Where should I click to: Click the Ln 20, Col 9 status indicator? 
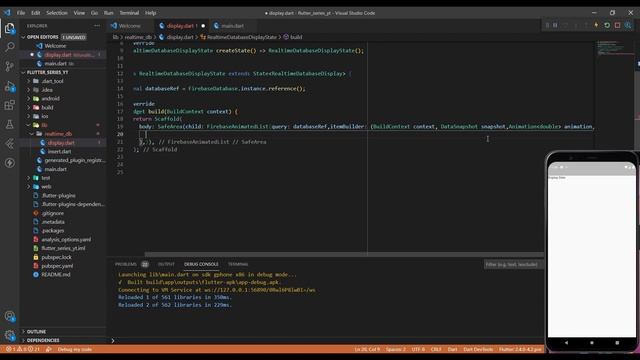point(367,349)
